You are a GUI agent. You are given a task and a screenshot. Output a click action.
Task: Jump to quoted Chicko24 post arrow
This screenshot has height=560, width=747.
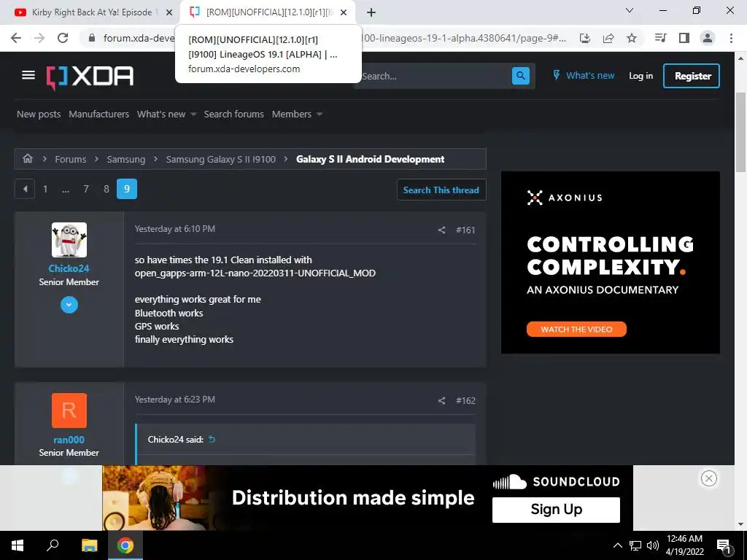[x=212, y=439]
